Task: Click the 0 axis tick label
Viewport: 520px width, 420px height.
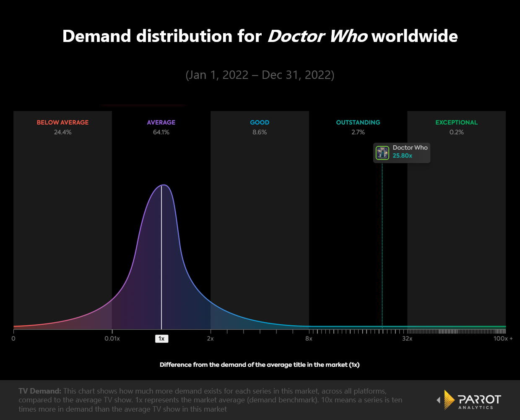Action: coord(13,339)
